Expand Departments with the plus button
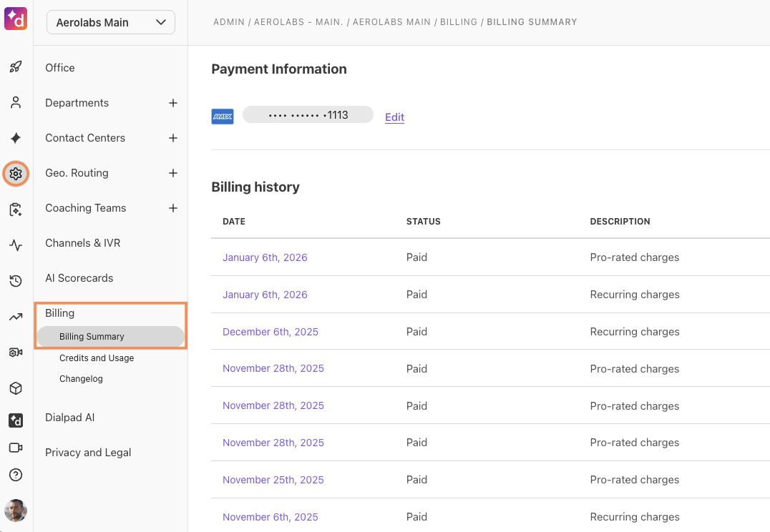 172,103
